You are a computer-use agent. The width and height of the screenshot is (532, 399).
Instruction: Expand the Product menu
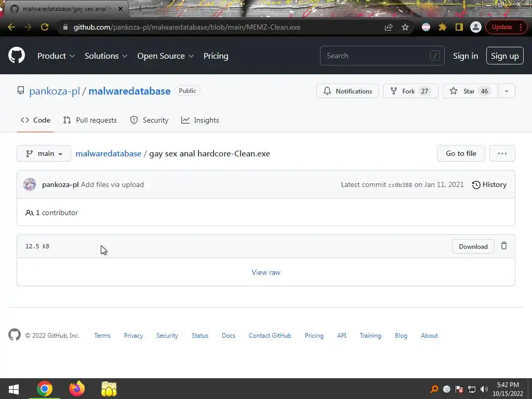(x=56, y=56)
